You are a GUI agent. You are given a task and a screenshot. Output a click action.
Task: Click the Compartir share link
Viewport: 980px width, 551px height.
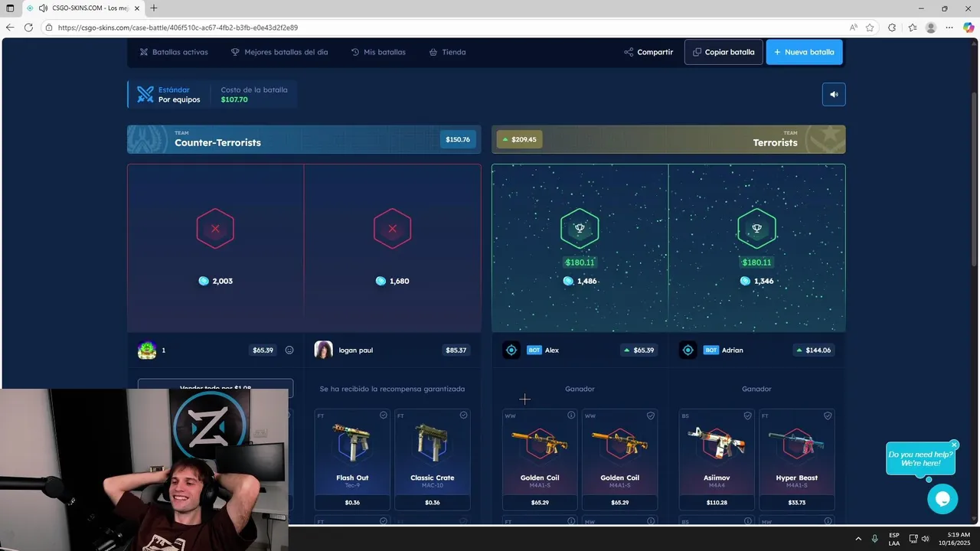point(648,52)
